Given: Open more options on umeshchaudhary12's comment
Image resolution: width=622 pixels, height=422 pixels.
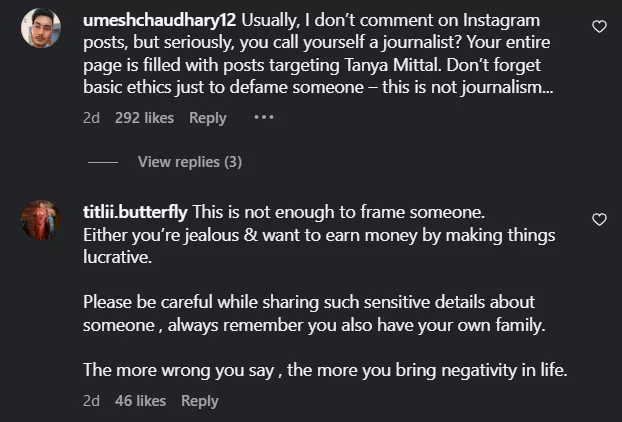Looking at the screenshot, I should [264, 117].
